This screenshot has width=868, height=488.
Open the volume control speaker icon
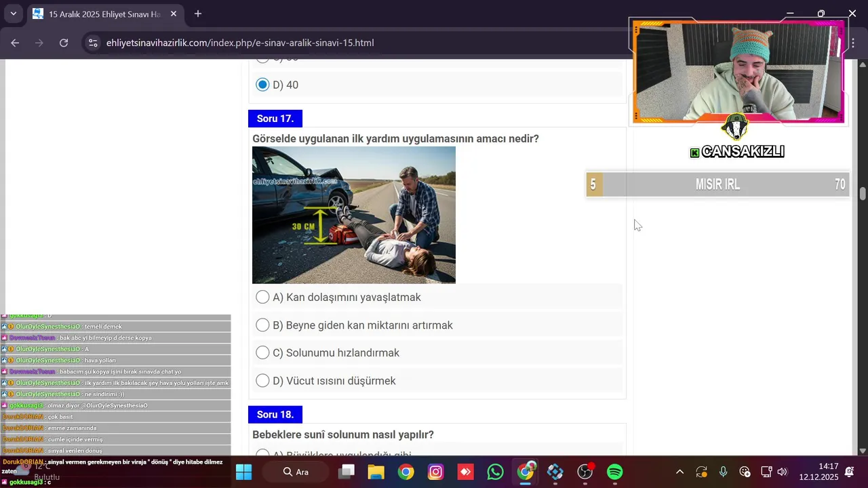click(x=783, y=472)
